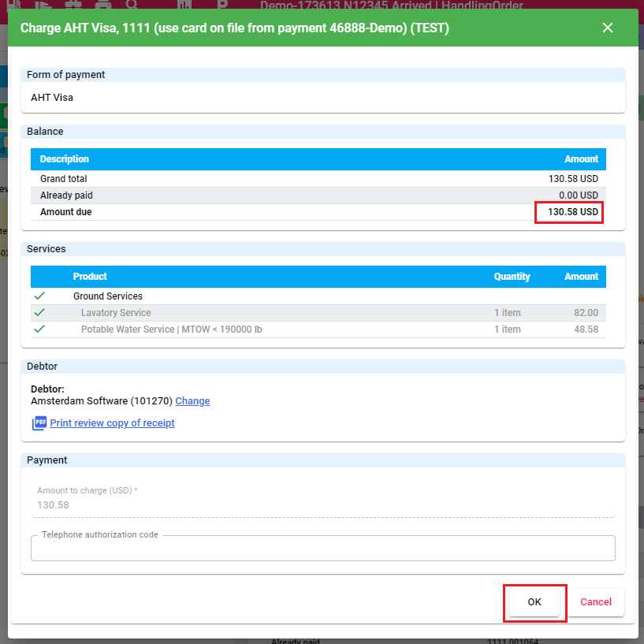Click the 1 item quantity for Potable Water Service
This screenshot has height=644, width=644.
[507, 329]
